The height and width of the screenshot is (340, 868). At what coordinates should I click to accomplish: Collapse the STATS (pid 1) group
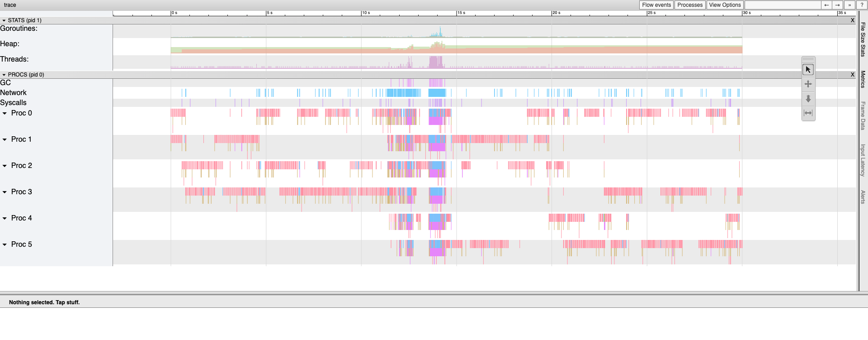pos(4,20)
